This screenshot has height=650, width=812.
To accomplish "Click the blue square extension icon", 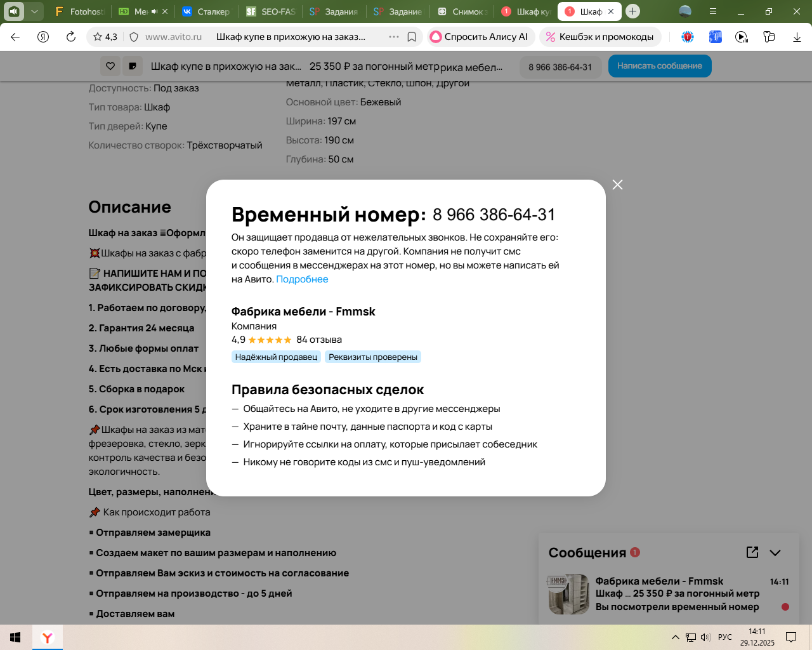I will (x=716, y=37).
